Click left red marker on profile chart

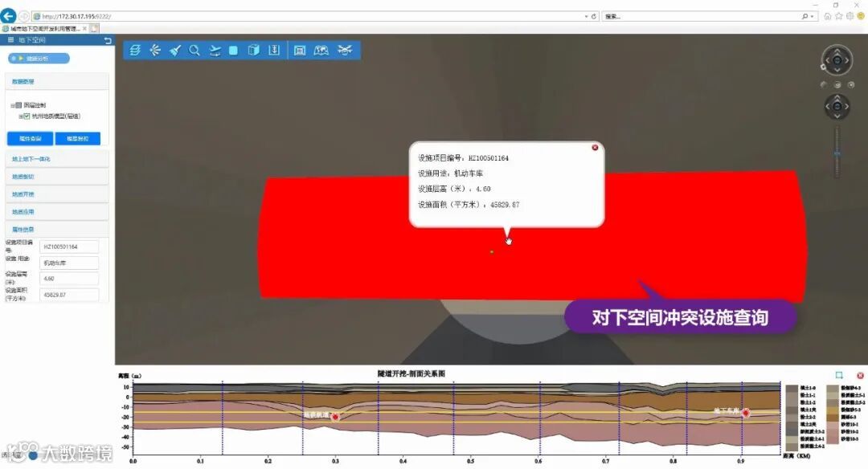pyautogui.click(x=335, y=417)
